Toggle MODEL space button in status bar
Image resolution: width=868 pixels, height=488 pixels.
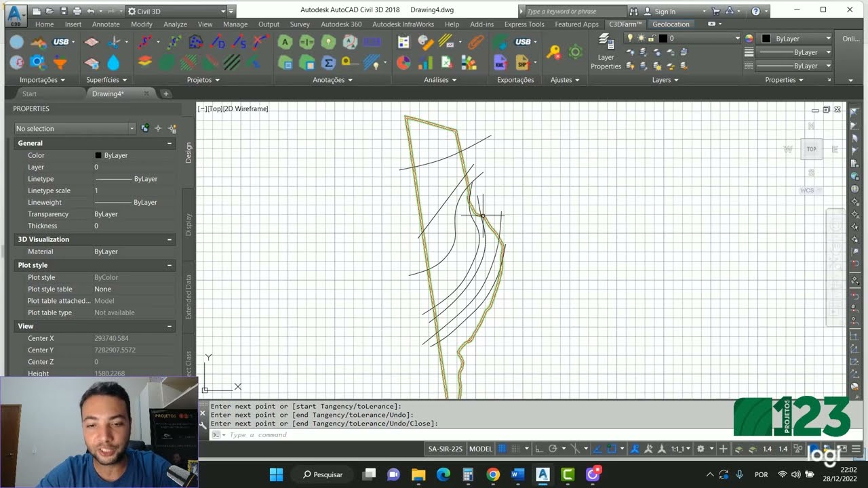click(x=481, y=449)
